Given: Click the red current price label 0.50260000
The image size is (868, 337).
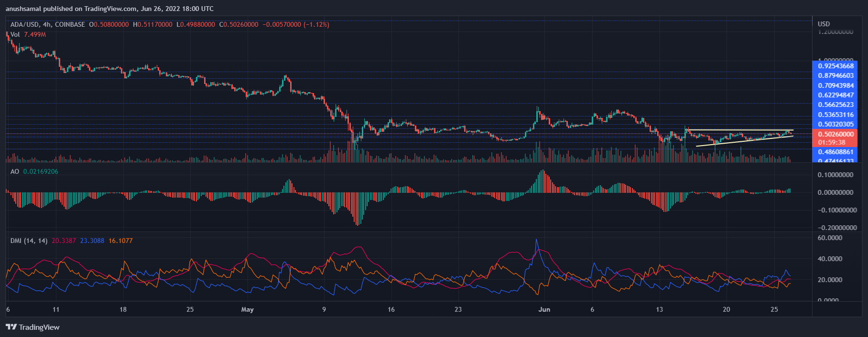Looking at the screenshot, I should coord(835,134).
